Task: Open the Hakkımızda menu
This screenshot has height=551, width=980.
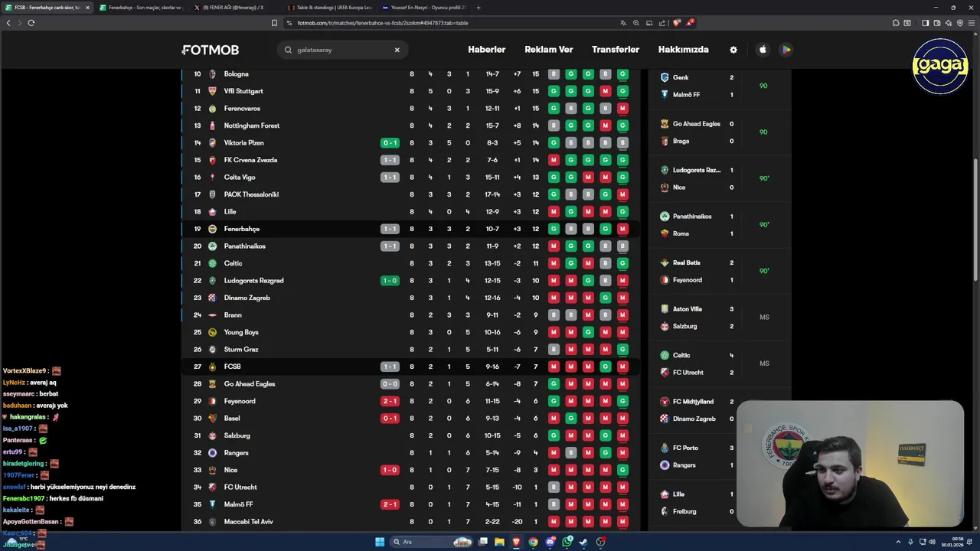Action: 683,50
